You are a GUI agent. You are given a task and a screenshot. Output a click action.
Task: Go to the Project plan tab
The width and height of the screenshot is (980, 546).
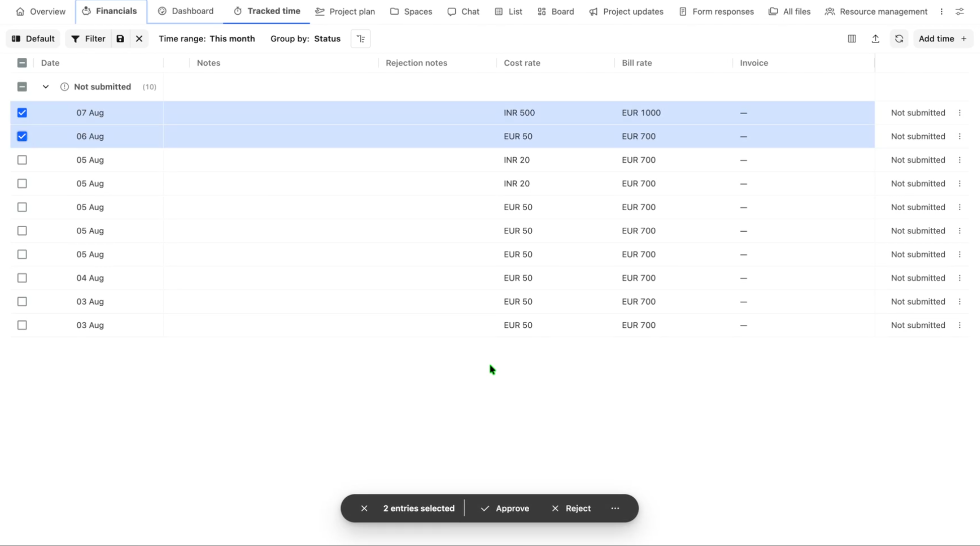pos(345,11)
